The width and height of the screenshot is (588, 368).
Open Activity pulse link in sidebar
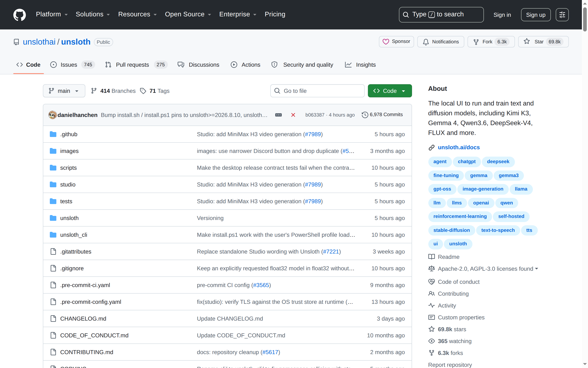442,305
